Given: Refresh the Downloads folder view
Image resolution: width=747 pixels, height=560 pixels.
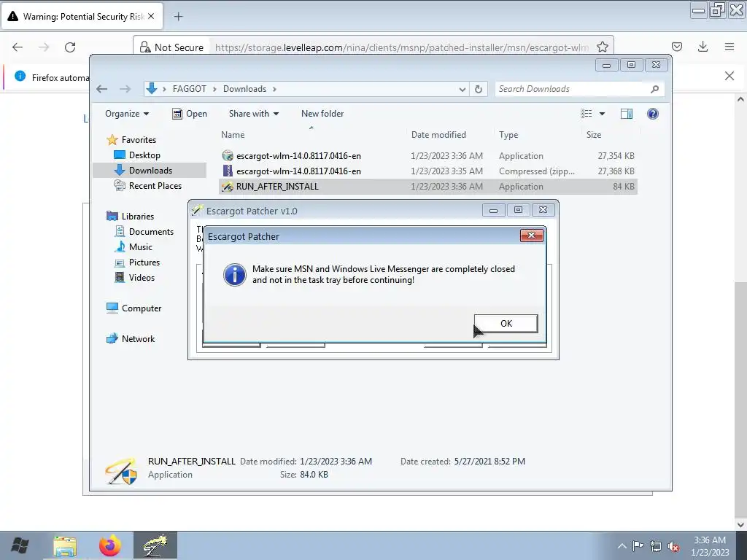Looking at the screenshot, I should click(479, 89).
